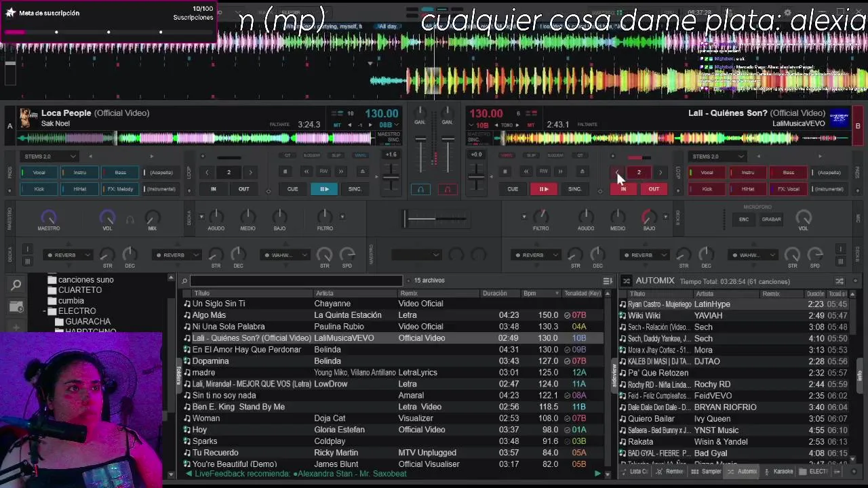Viewport: 868px width, 488px height.
Task: Click the shuffle icon right of Automix total
Action: point(840,281)
